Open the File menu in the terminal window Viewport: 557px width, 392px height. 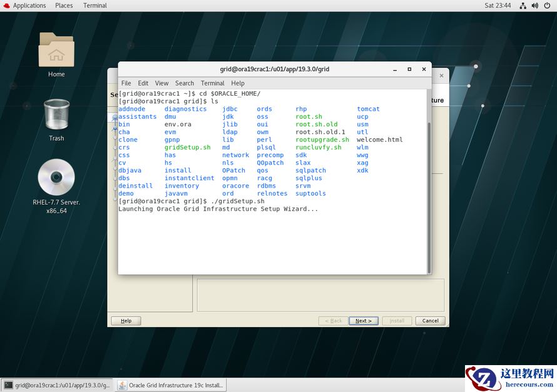pyautogui.click(x=126, y=83)
